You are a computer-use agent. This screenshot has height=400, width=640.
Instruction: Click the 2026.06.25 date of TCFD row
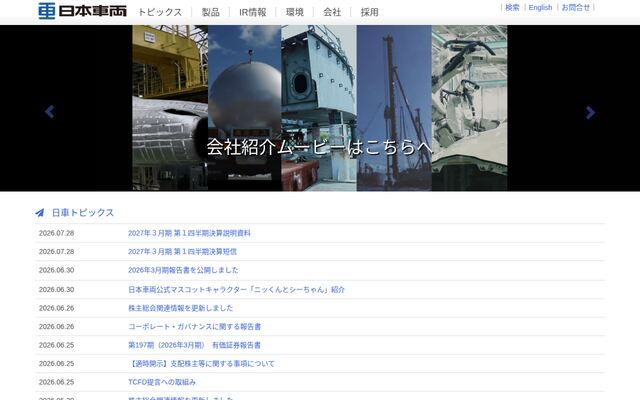tap(56, 382)
